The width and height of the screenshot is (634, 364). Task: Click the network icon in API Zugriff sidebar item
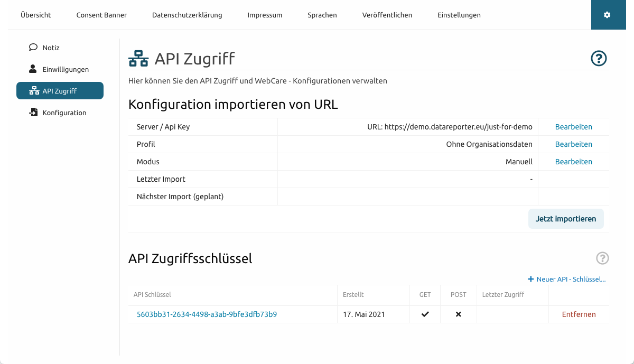point(34,91)
